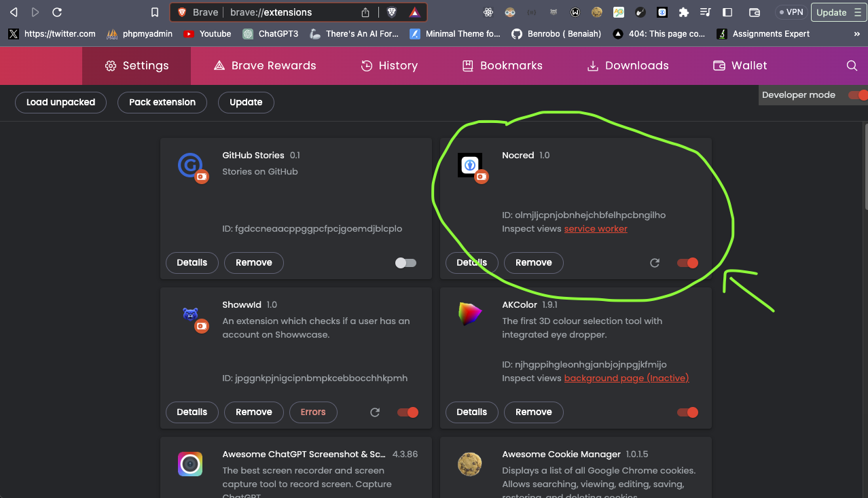
Task: Open Brave Shields lion icon
Action: pyautogui.click(x=392, y=12)
